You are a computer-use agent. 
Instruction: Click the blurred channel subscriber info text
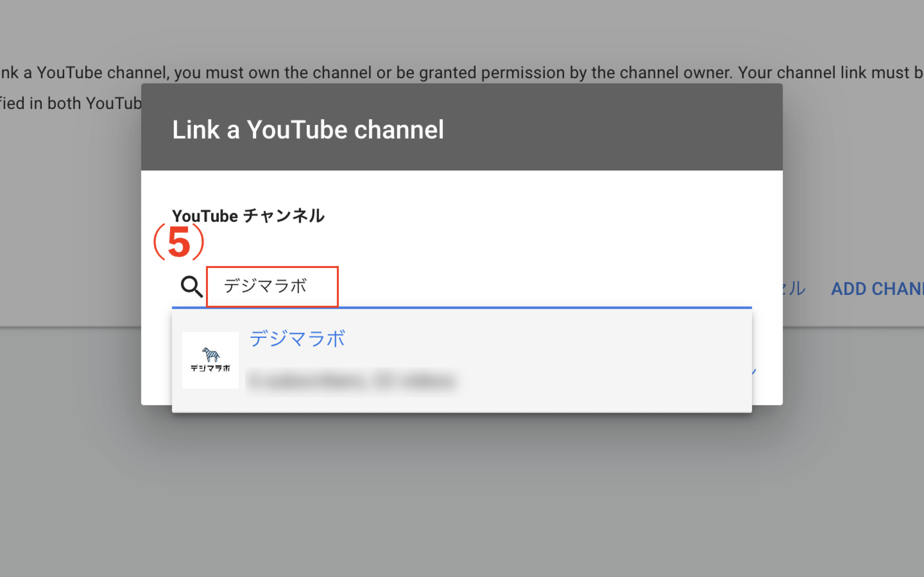pos(353,381)
